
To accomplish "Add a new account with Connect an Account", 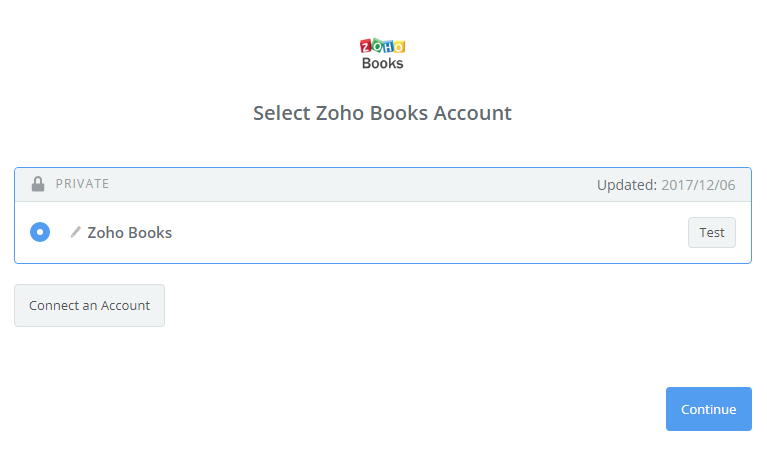I will pos(90,305).
